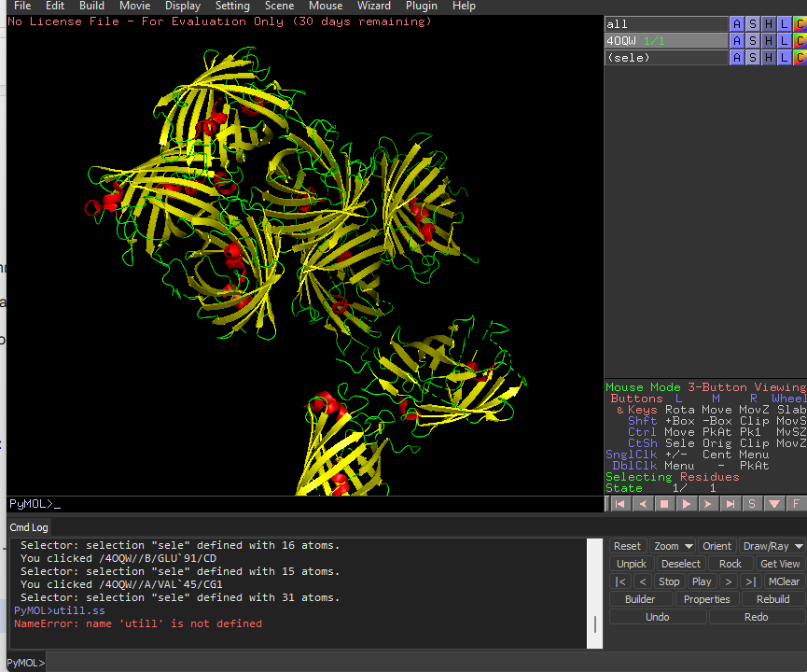
Task: Open the pink down-triangle menu in the playback bar
Action: (x=773, y=504)
